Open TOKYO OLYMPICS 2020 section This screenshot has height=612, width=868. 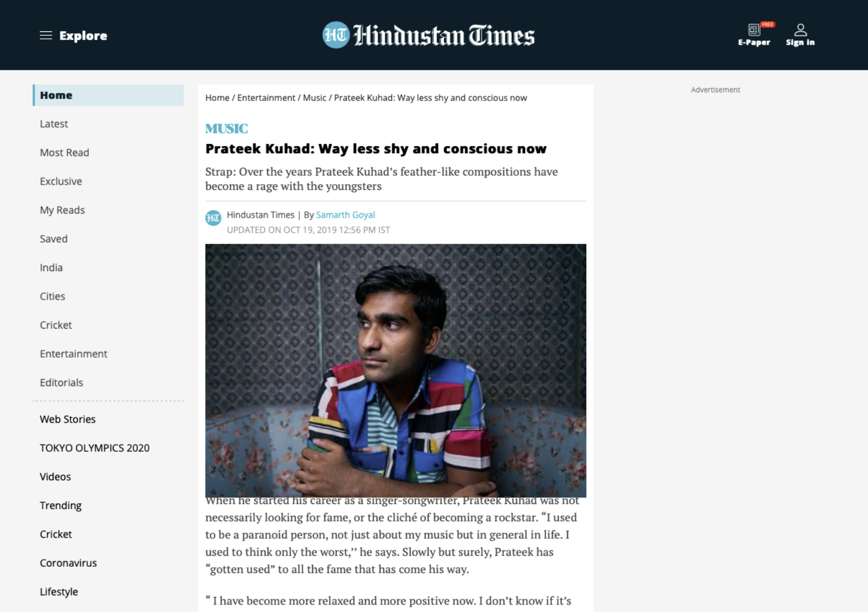[x=95, y=448]
